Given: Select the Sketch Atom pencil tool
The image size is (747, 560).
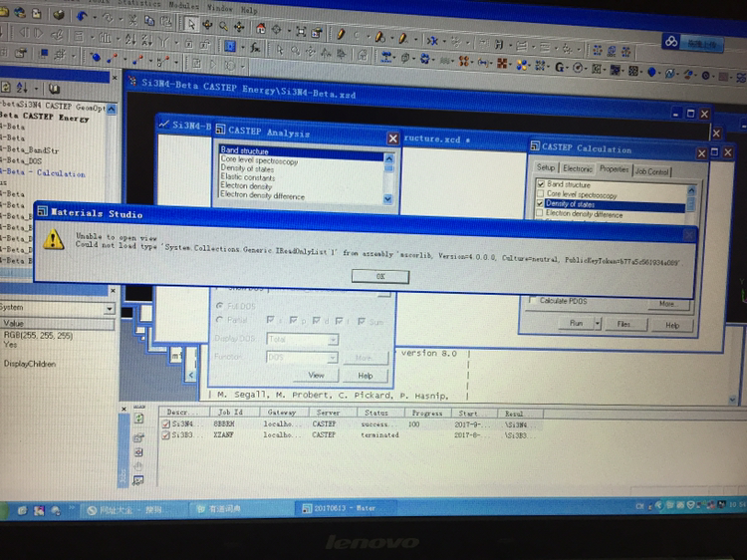Looking at the screenshot, I should (x=341, y=34).
